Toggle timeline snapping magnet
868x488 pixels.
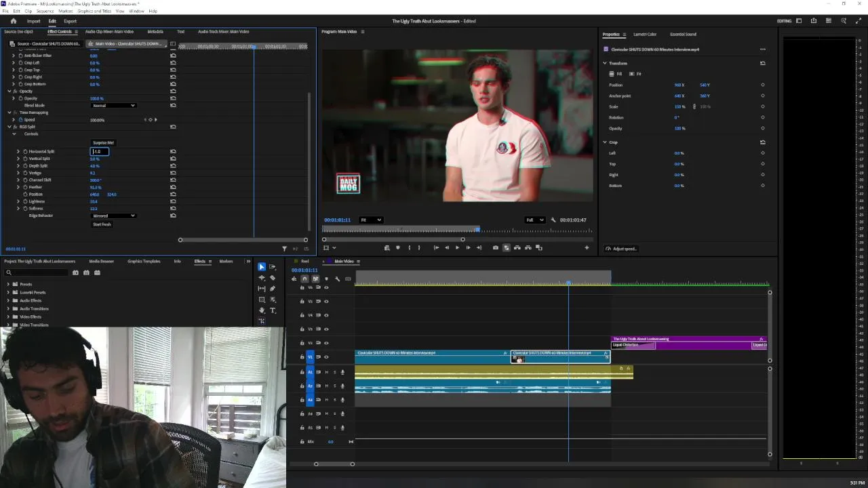(x=304, y=279)
